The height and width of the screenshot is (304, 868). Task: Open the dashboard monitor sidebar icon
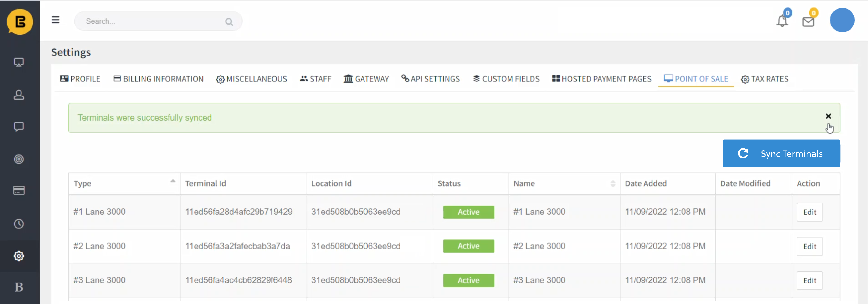[x=19, y=62]
